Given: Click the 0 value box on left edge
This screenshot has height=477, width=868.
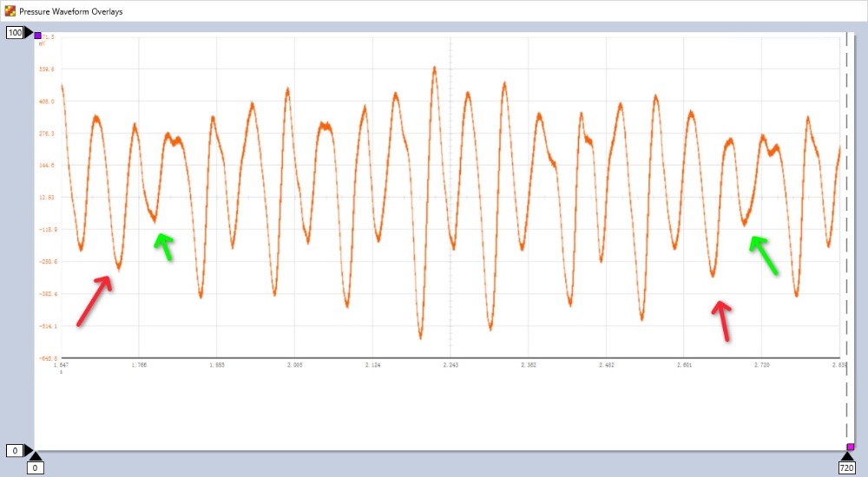Looking at the screenshot, I should pyautogui.click(x=14, y=451).
